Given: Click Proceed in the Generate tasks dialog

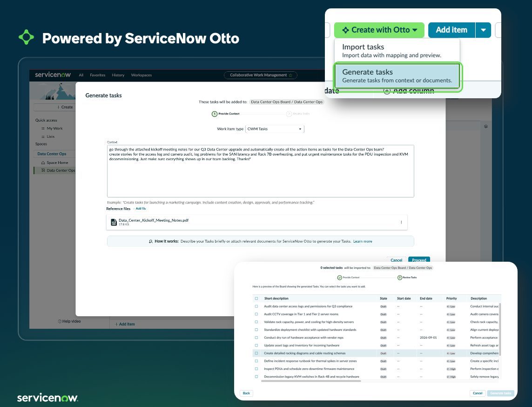Looking at the screenshot, I should click(419, 260).
